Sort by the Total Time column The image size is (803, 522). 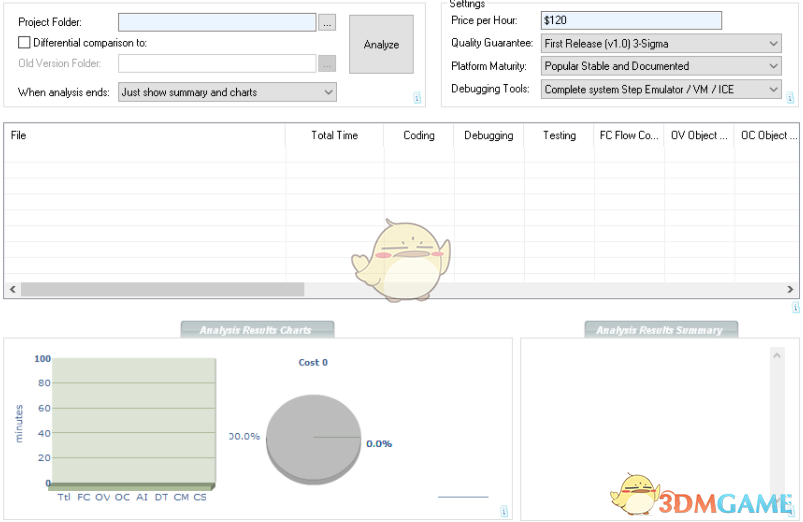coord(334,136)
